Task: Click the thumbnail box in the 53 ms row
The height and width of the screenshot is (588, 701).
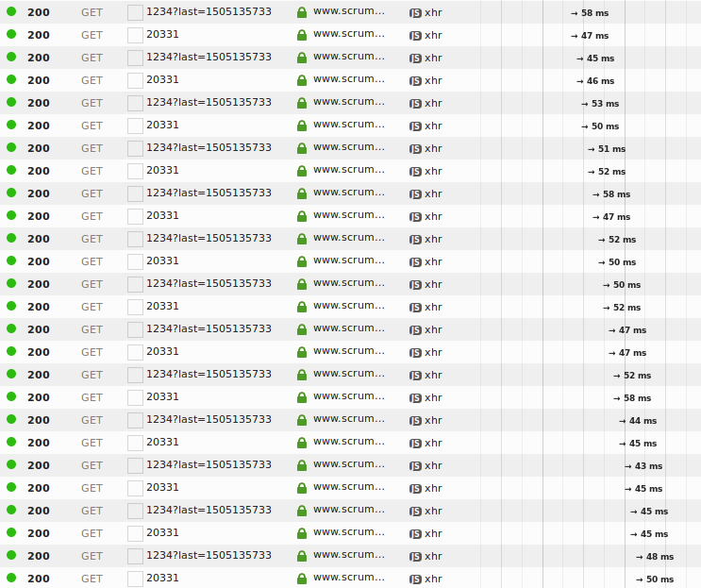Action: click(x=135, y=103)
